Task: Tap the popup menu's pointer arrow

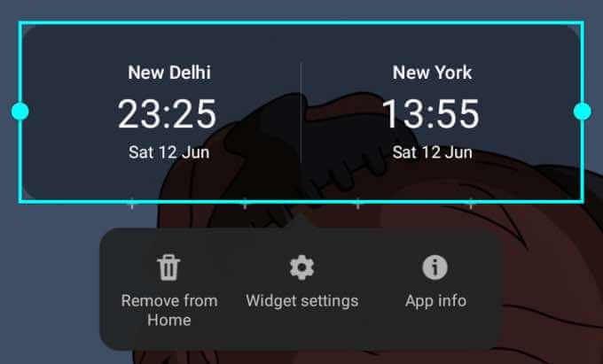Action: coord(301,221)
